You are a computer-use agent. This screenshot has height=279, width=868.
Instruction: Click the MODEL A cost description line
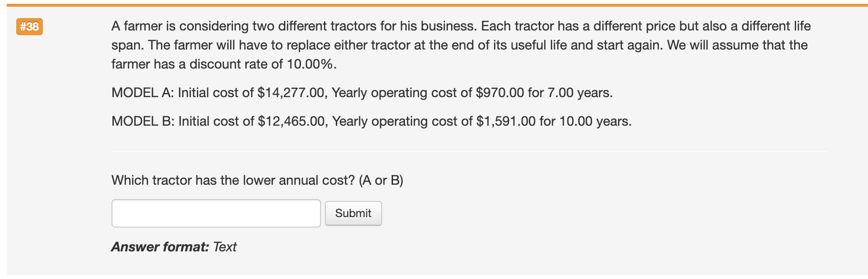click(x=361, y=93)
